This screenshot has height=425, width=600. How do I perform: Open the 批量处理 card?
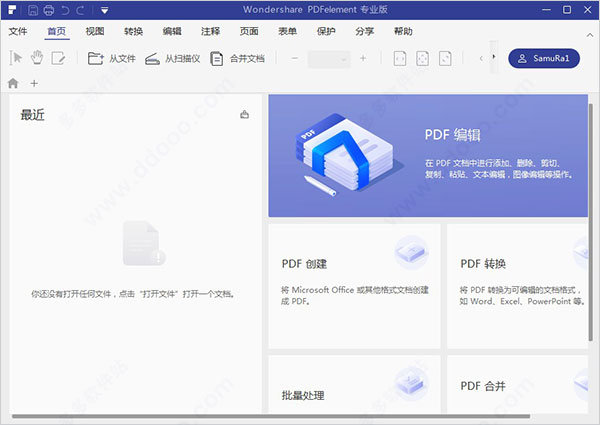click(354, 384)
